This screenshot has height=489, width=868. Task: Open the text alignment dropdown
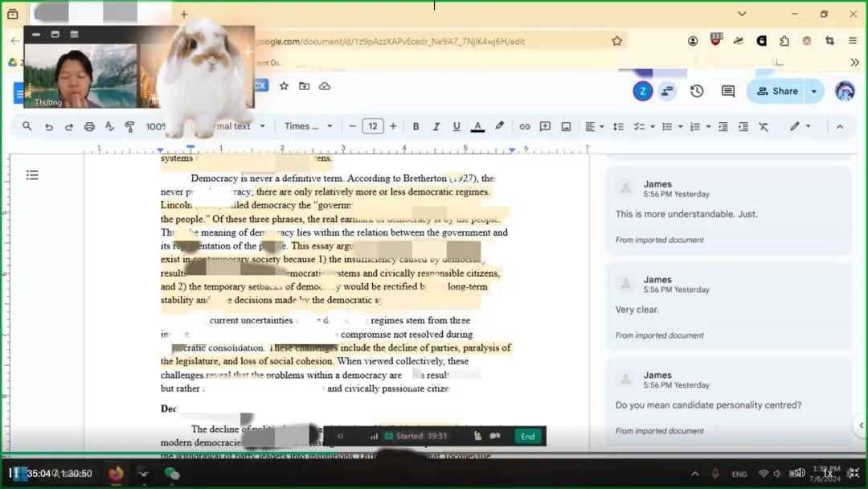595,127
